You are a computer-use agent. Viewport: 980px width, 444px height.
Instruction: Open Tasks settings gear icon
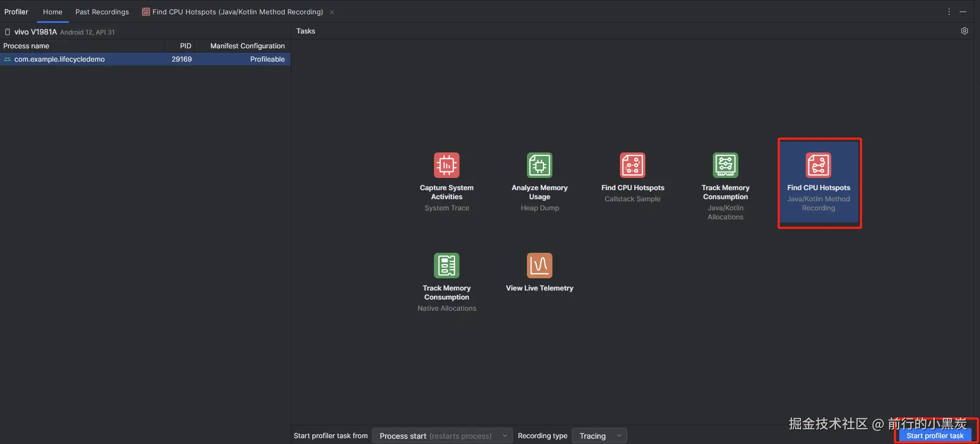(965, 31)
